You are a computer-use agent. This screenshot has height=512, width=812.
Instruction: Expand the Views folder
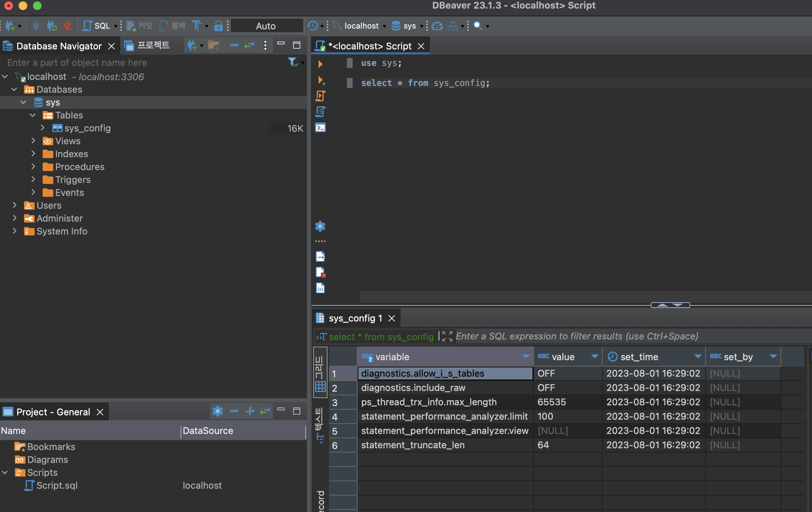[33, 141]
